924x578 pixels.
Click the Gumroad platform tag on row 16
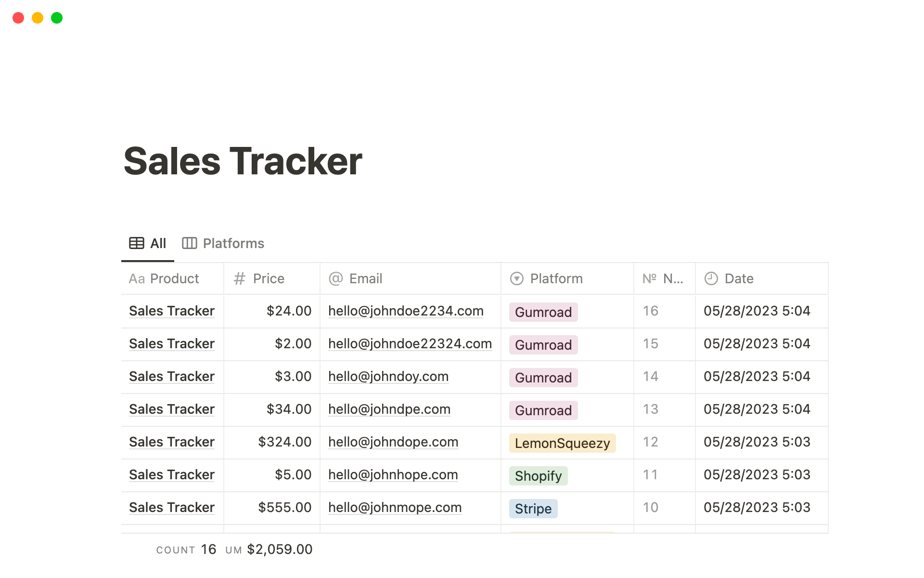click(542, 311)
